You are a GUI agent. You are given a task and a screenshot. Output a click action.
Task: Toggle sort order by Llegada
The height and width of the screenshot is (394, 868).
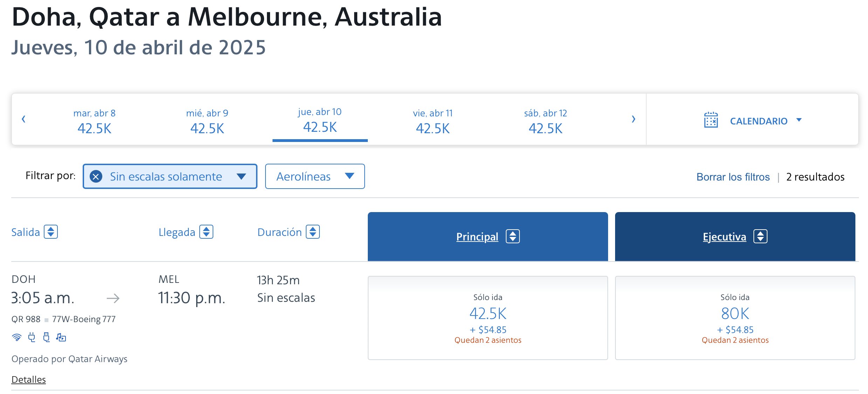206,232
